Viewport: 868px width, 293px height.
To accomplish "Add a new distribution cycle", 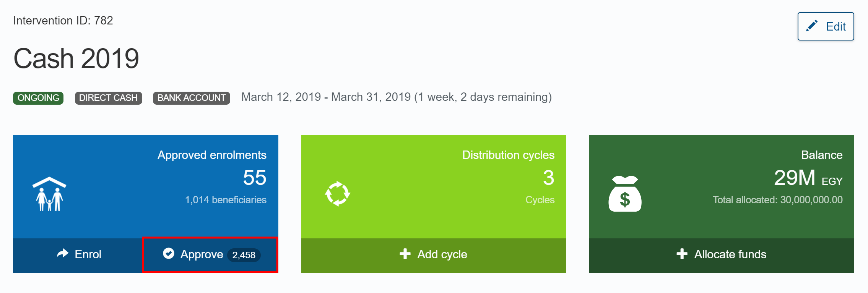I will coord(434,255).
